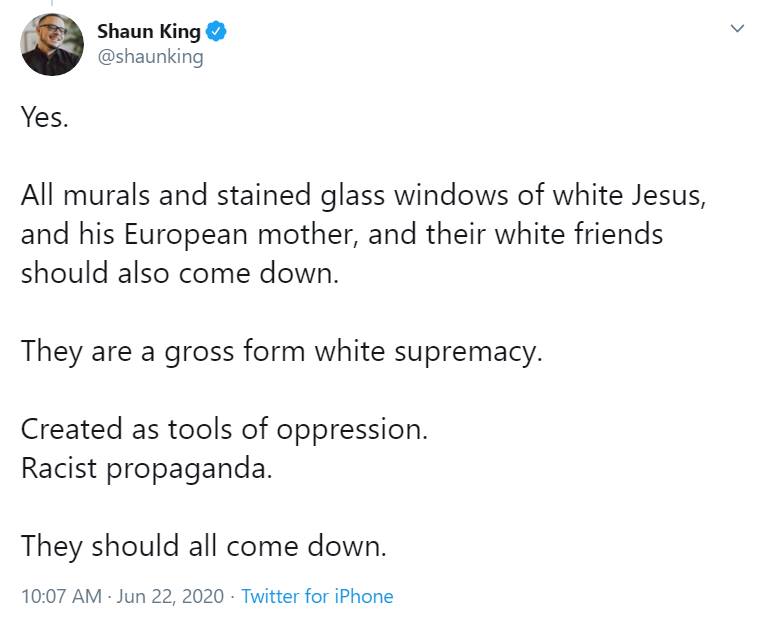The image size is (765, 626).
Task: Click final line "They should all come down."
Action: pyautogui.click(x=203, y=546)
